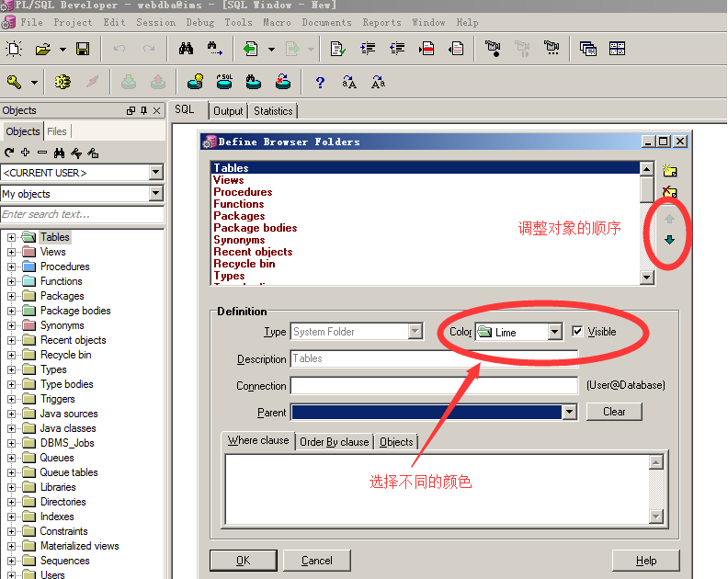Image resolution: width=728 pixels, height=579 pixels.
Task: Click the Tile windows grid icon
Action: tap(617, 49)
